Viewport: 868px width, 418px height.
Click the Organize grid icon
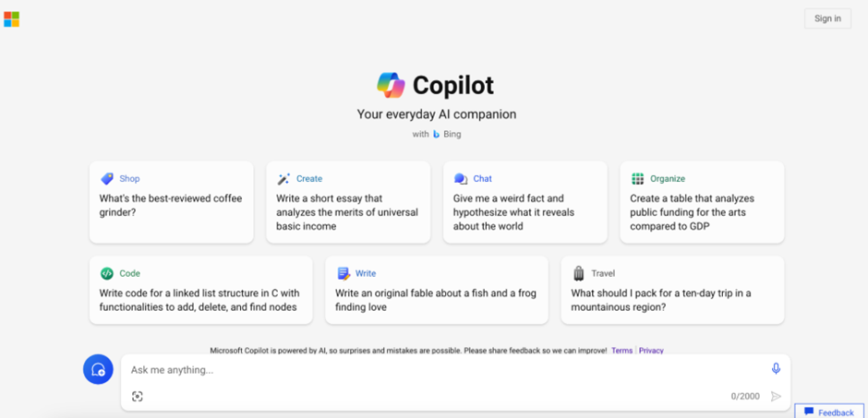[638, 179]
